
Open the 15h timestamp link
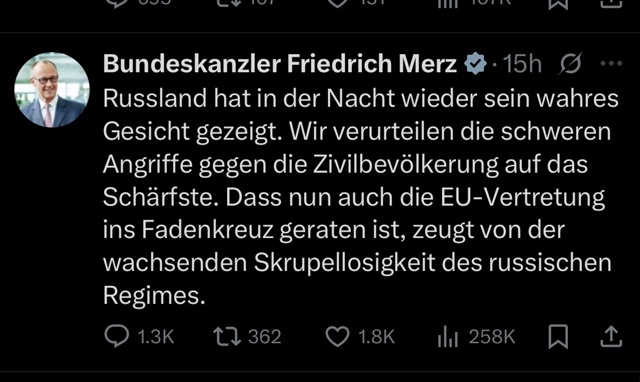click(x=522, y=64)
